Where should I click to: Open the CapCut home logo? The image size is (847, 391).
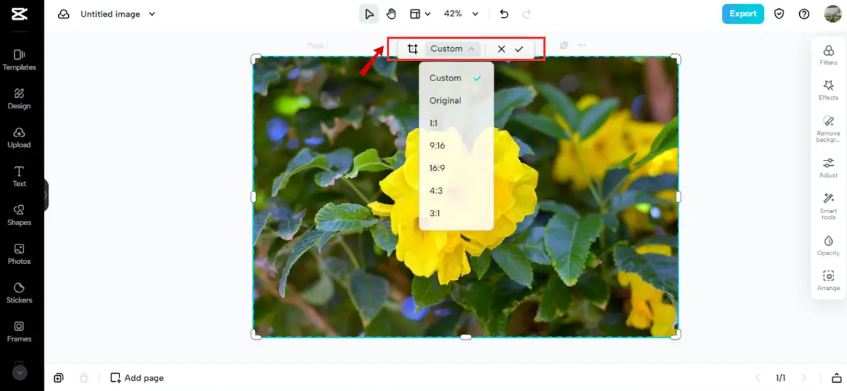click(x=19, y=14)
